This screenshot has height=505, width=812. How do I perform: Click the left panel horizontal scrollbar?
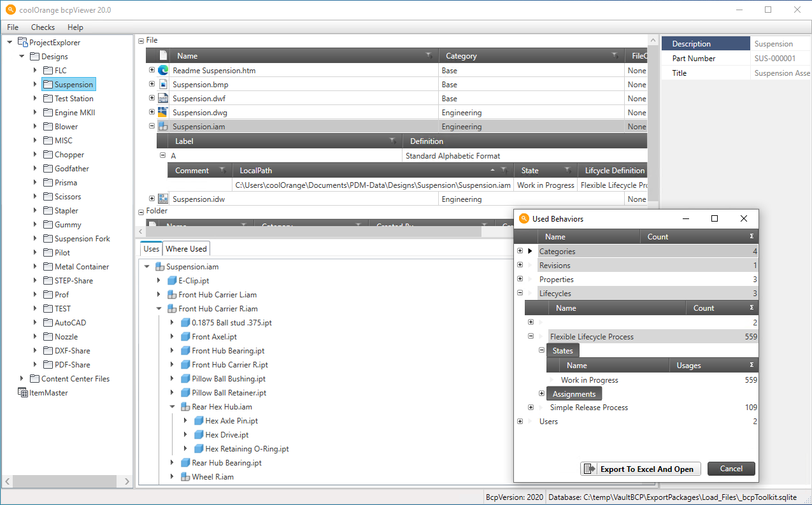pos(67,481)
